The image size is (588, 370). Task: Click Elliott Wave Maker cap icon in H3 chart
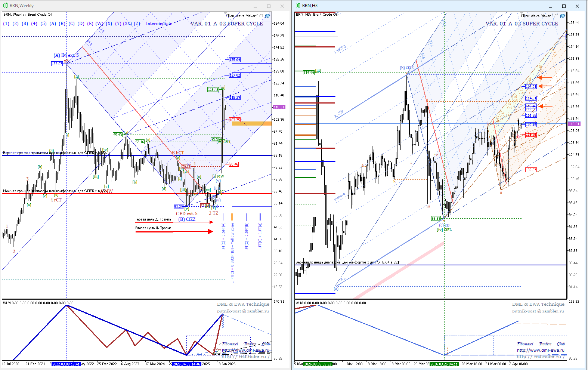click(563, 16)
